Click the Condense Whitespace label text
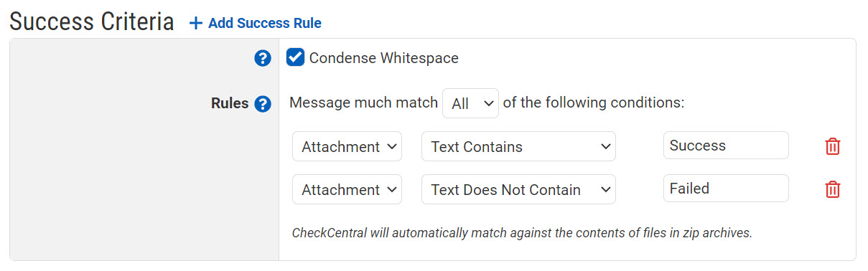 384,58
